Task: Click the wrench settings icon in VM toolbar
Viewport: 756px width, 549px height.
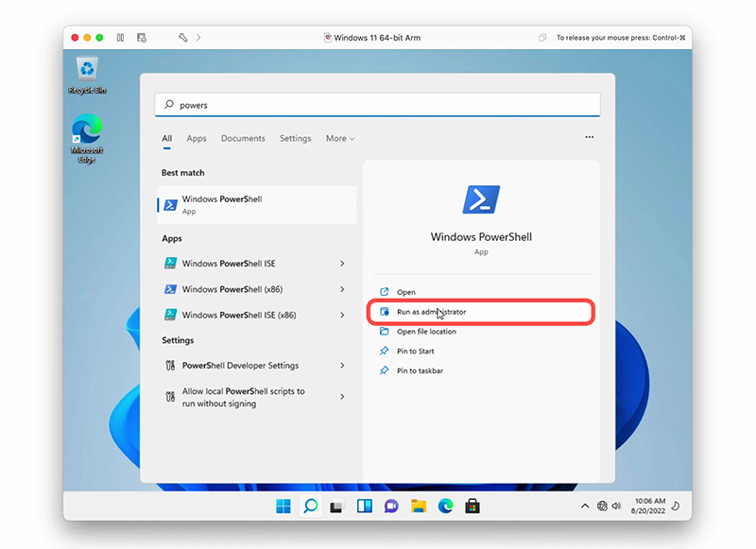Action: [x=182, y=38]
